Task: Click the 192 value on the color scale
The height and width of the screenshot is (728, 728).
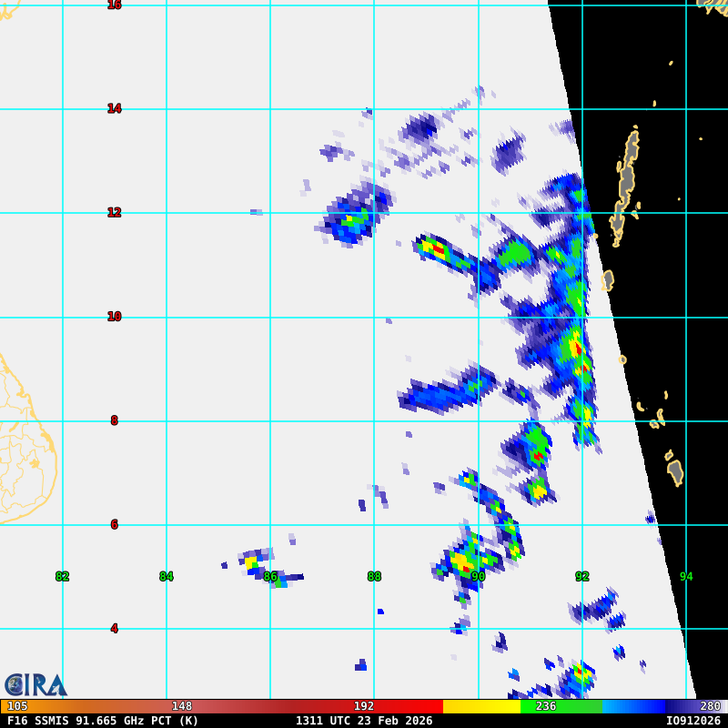Action: (x=364, y=706)
